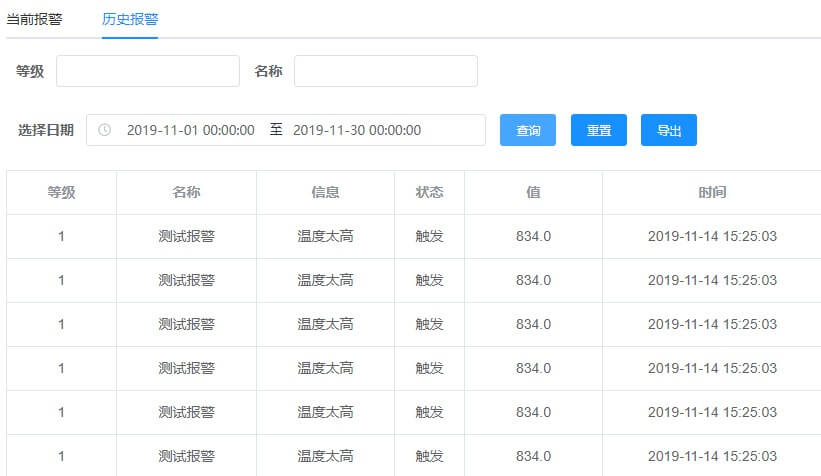
Task: Open the 历史报警 tab
Action: [130, 19]
